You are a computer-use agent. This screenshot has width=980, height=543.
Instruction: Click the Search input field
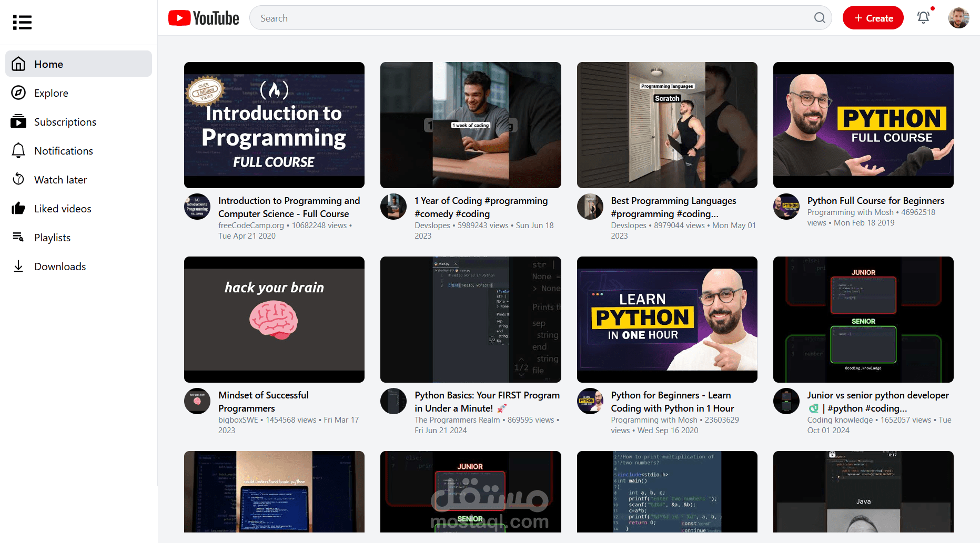[536, 18]
